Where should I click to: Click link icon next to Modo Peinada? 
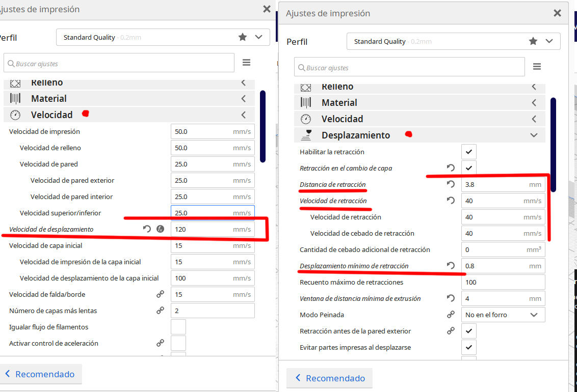(451, 315)
